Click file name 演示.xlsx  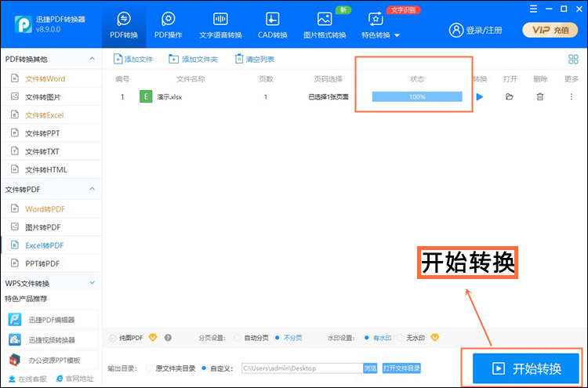pyautogui.click(x=169, y=97)
